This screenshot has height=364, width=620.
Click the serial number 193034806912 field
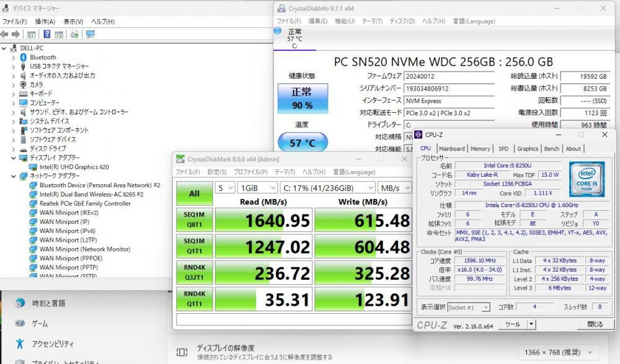click(x=449, y=89)
